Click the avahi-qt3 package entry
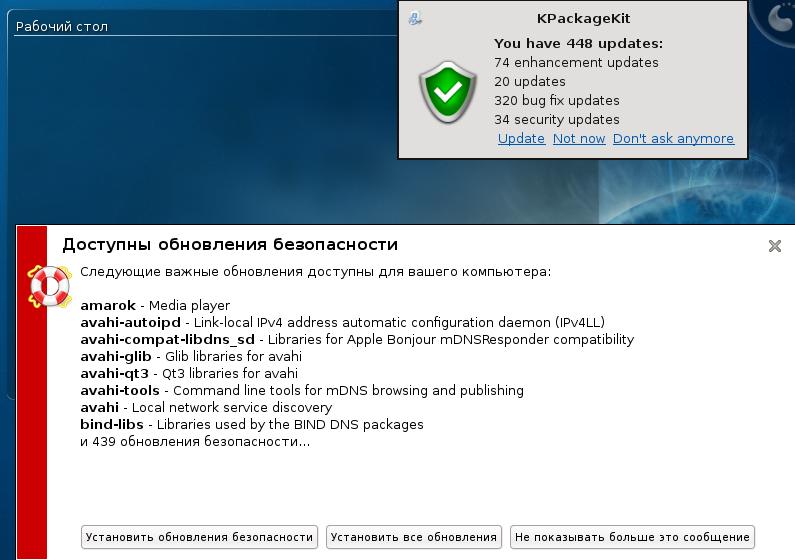This screenshot has width=795, height=560. point(189,374)
